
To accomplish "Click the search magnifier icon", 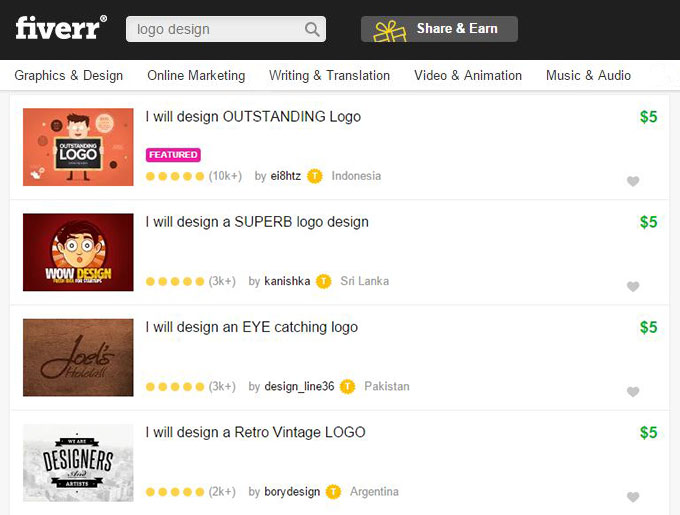I will pos(312,29).
